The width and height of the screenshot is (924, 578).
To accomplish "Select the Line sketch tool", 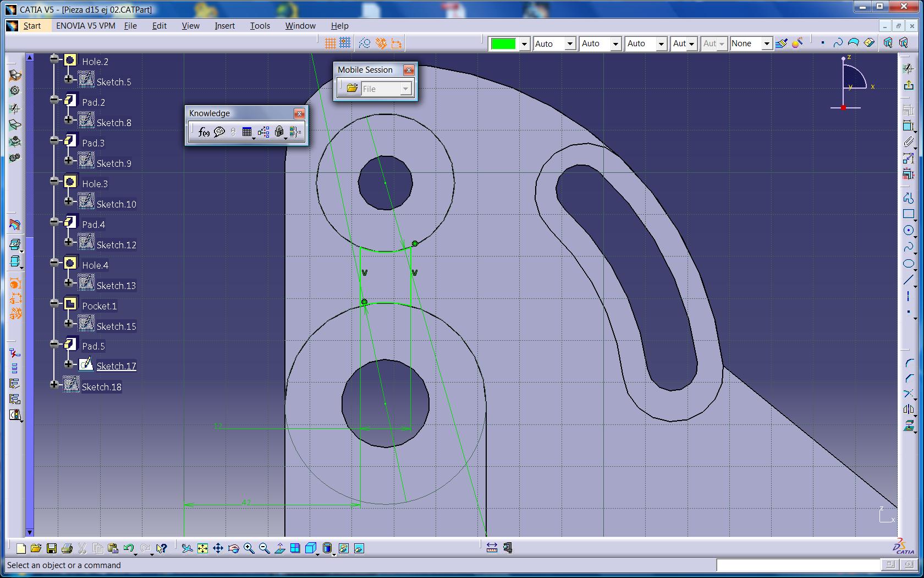I will pyautogui.click(x=908, y=280).
